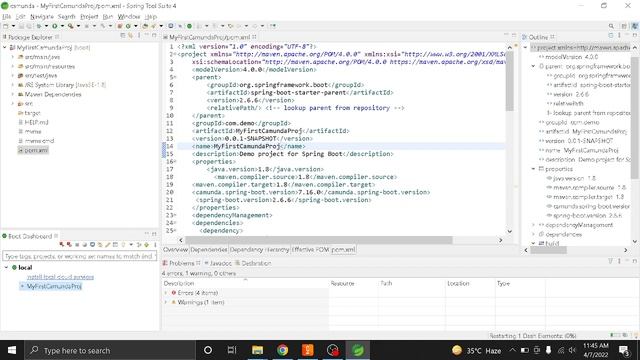Click the Spring perspective icon
Screen dimensions: 640x360
(635, 26)
